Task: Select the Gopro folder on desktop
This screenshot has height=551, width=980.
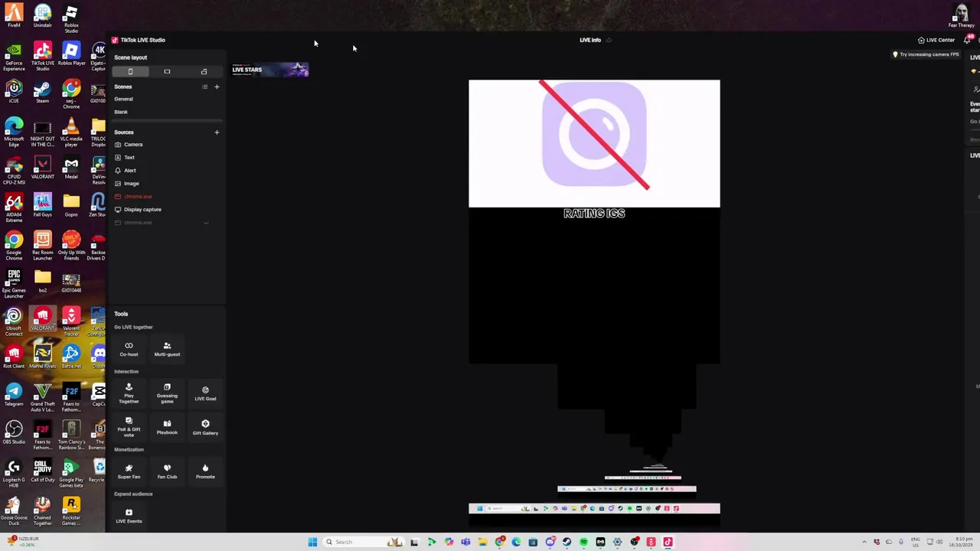Action: click(x=71, y=205)
